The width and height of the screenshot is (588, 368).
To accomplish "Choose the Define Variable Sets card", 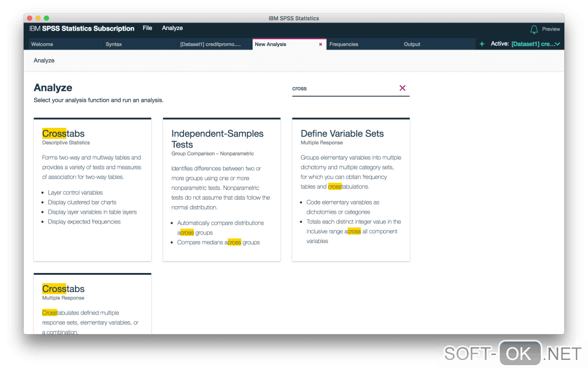I will click(x=350, y=189).
